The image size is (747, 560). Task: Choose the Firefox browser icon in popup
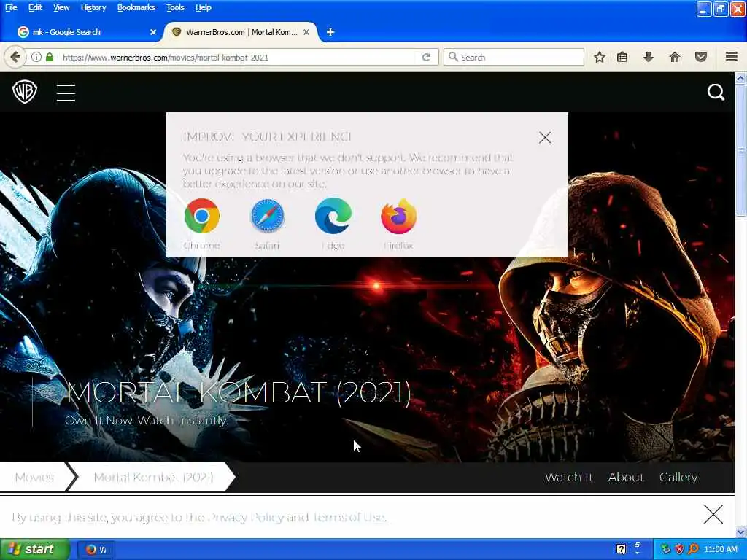(399, 216)
